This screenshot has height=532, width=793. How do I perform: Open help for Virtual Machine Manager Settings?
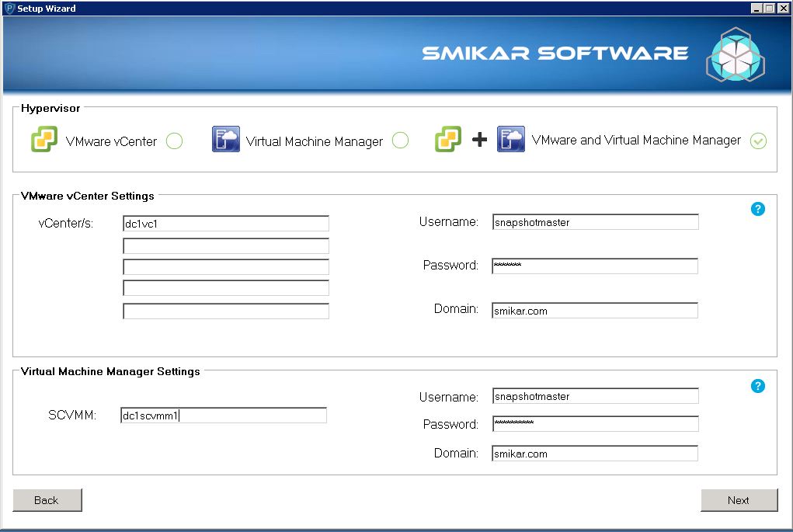point(757,386)
